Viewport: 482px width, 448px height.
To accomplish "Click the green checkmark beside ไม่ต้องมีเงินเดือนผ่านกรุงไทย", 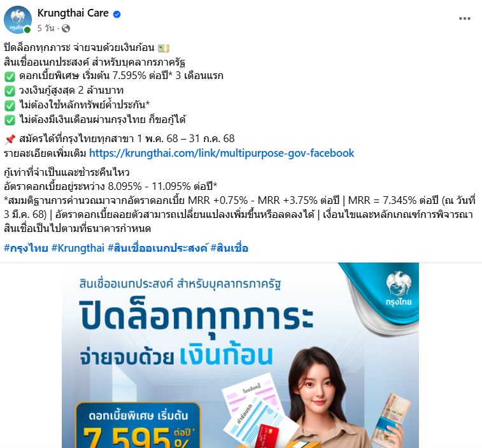I will (x=10, y=120).
